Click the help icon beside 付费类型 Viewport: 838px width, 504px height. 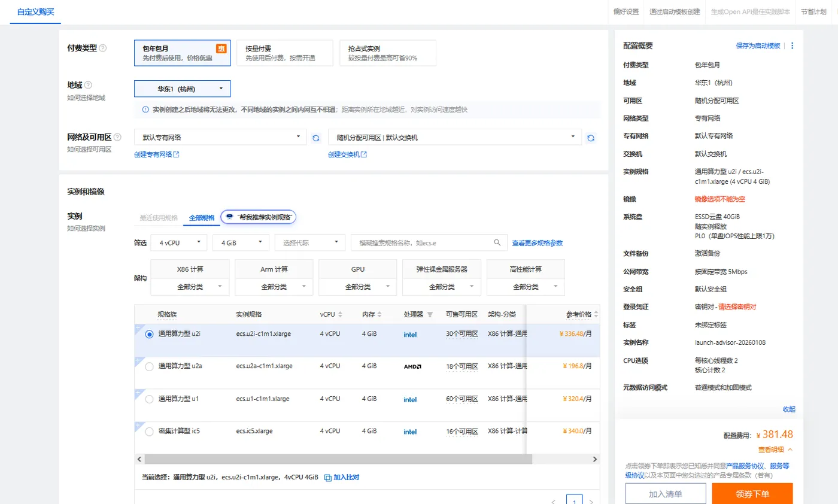pyautogui.click(x=103, y=48)
